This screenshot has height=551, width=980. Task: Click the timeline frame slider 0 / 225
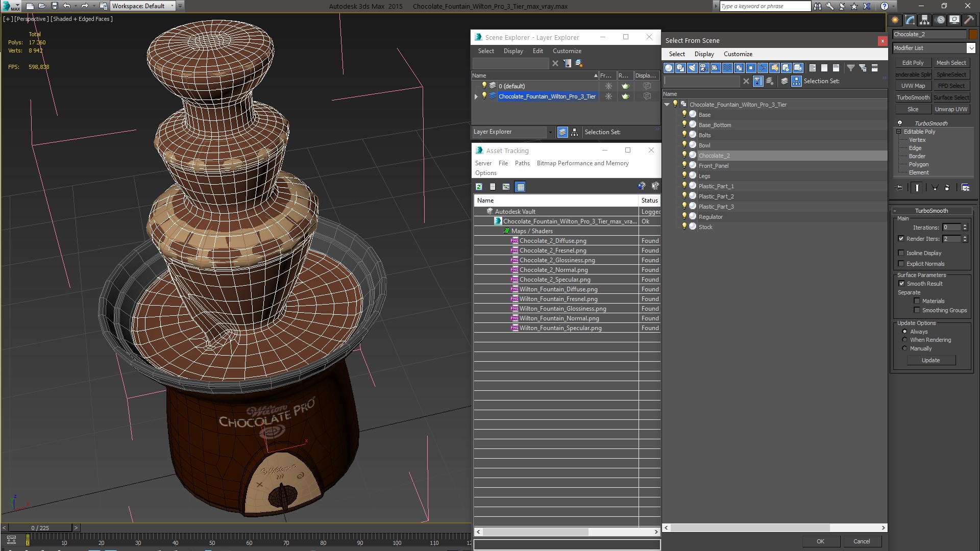coord(40,528)
